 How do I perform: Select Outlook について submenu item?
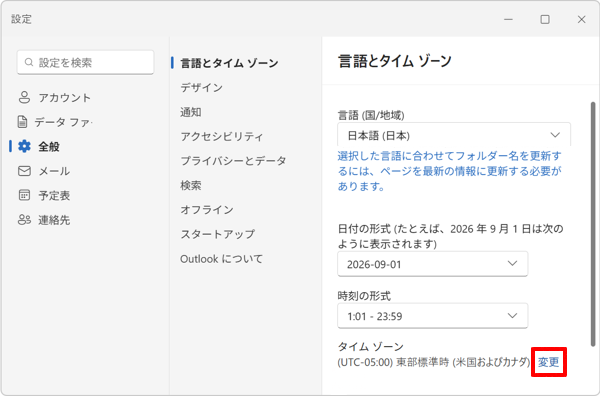click(x=222, y=259)
